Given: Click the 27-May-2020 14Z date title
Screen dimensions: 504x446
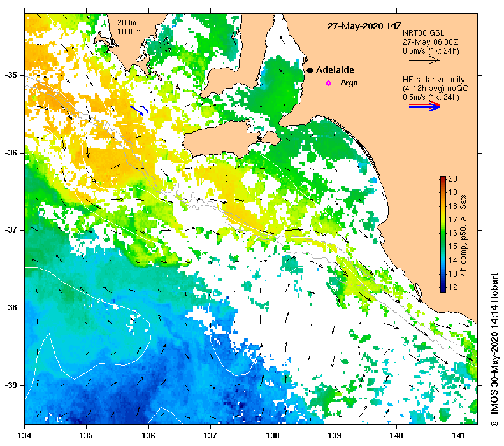Looking at the screenshot, I should click(364, 26).
